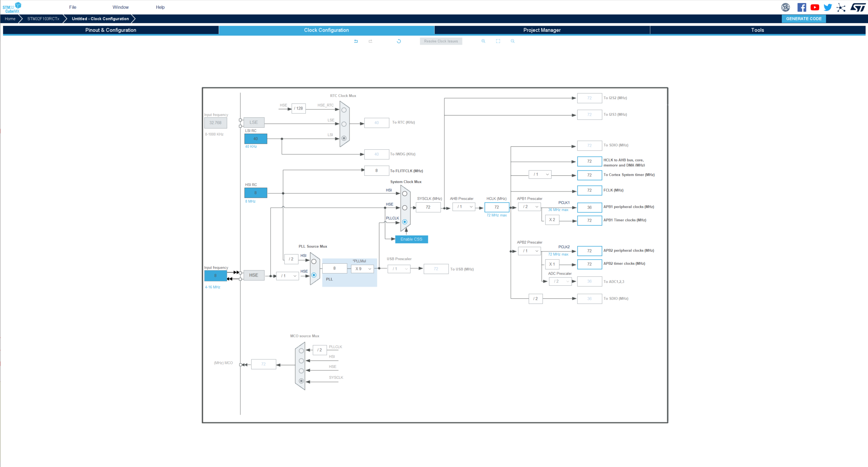Click the undo arrow icon
The height and width of the screenshot is (467, 868).
(x=356, y=41)
